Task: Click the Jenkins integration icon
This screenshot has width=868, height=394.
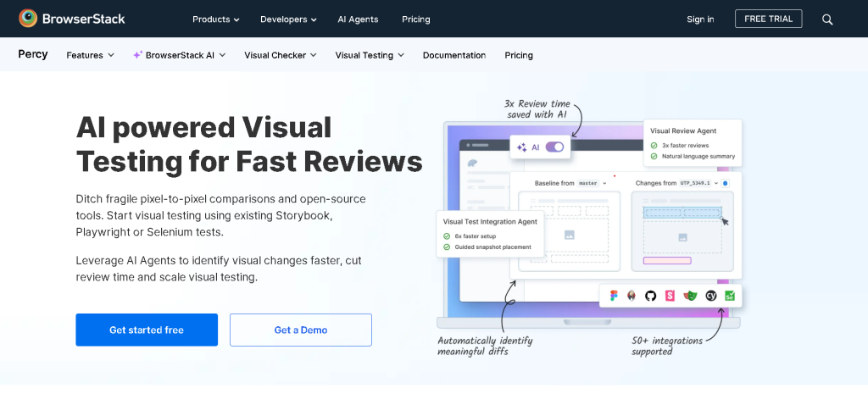Action: [632, 296]
